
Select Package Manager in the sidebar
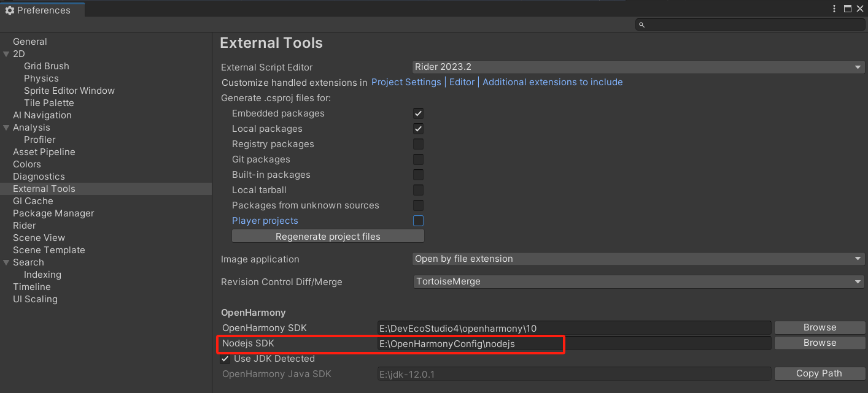click(x=53, y=213)
